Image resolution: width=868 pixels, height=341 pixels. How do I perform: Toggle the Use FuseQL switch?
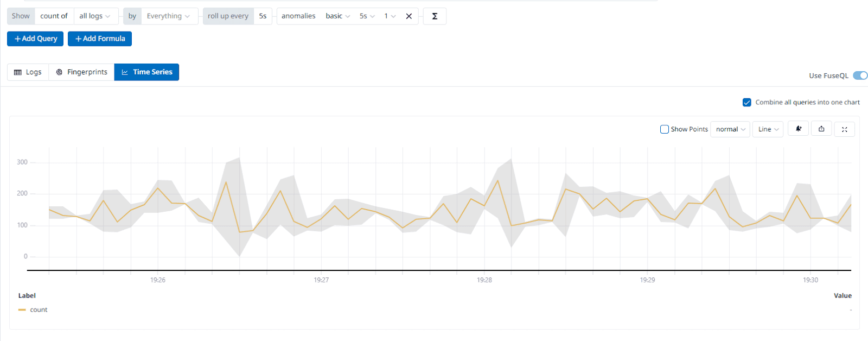point(860,75)
